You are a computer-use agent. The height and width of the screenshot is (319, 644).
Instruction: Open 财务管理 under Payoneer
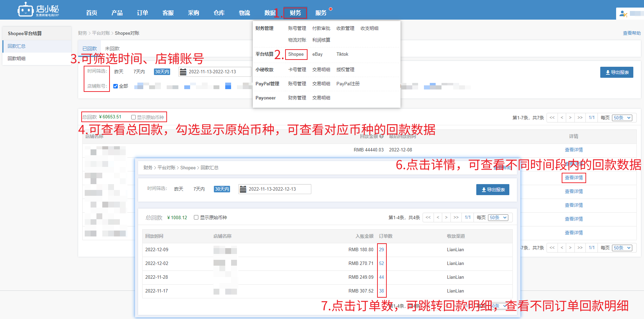pos(297,98)
